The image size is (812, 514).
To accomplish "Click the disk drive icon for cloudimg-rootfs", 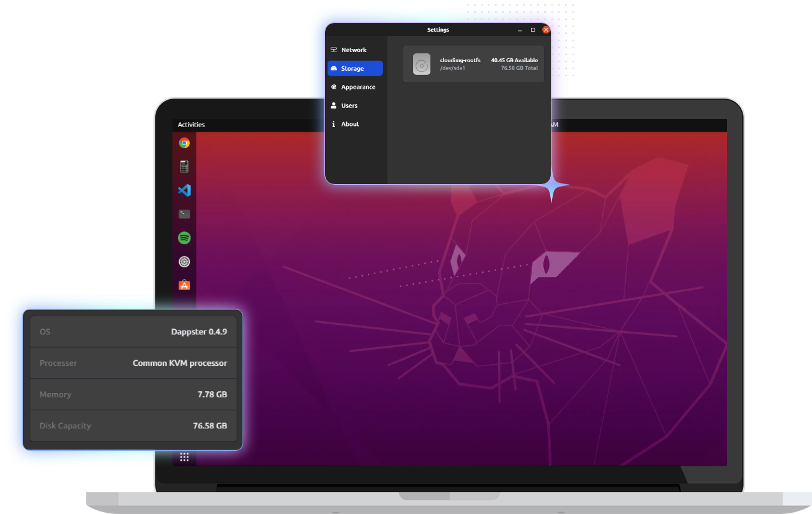I will tap(422, 64).
